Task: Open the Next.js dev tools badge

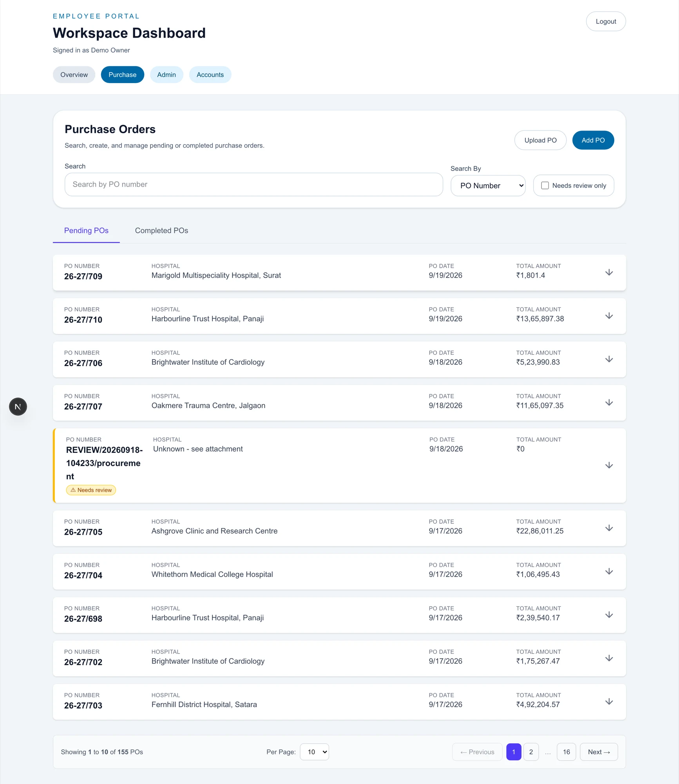Action: click(18, 407)
